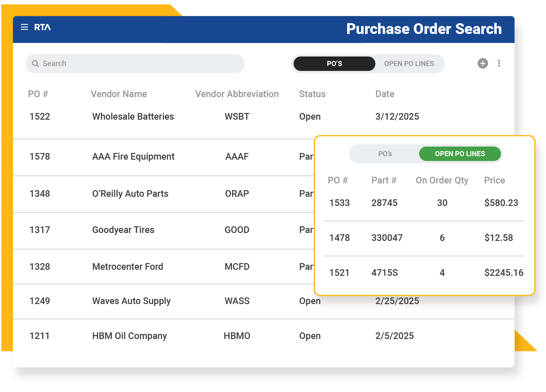546x392 pixels.
Task: Open PO line 1478 in popup
Action: click(x=339, y=238)
